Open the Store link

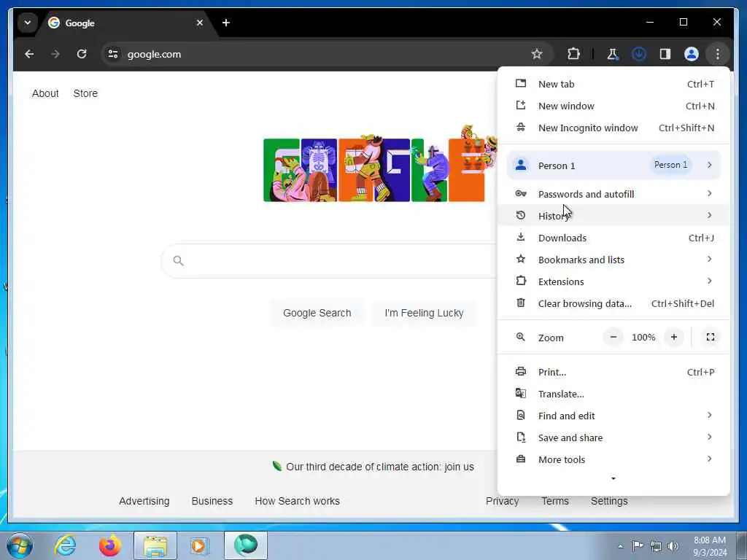85,93
